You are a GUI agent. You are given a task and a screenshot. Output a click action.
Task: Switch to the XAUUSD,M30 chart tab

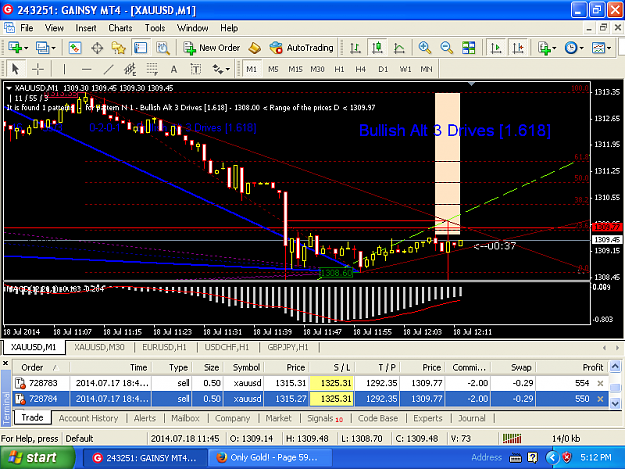point(99,347)
